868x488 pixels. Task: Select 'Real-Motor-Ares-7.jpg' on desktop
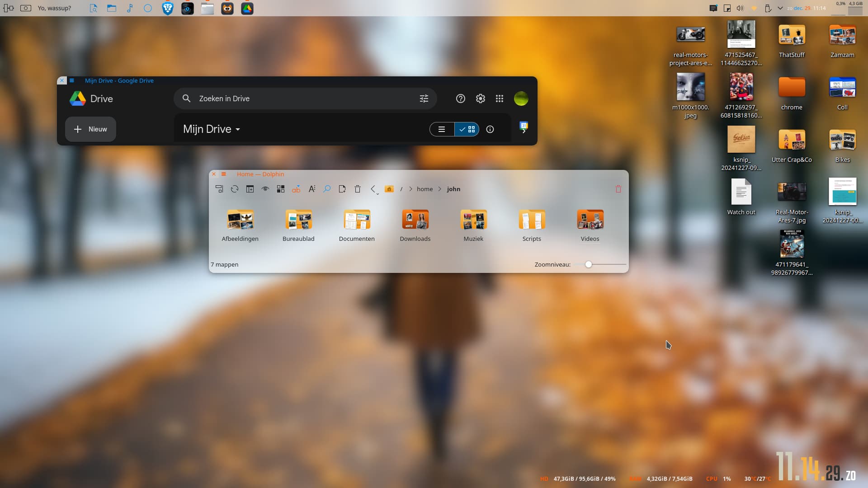click(792, 202)
